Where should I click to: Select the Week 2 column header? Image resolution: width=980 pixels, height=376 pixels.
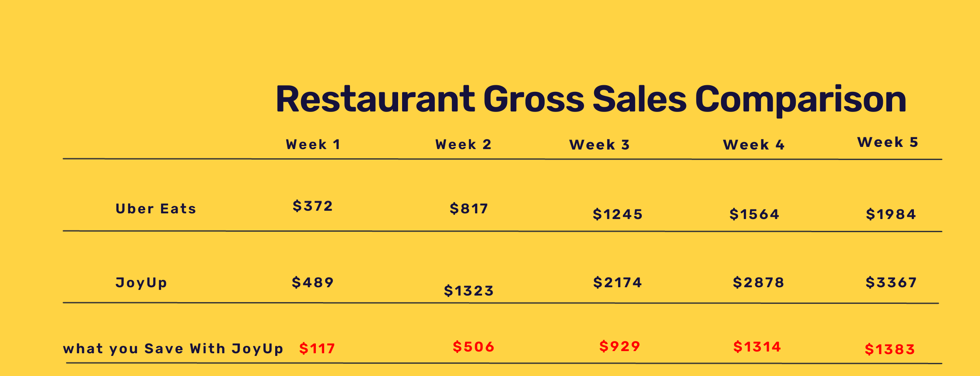coord(463,144)
